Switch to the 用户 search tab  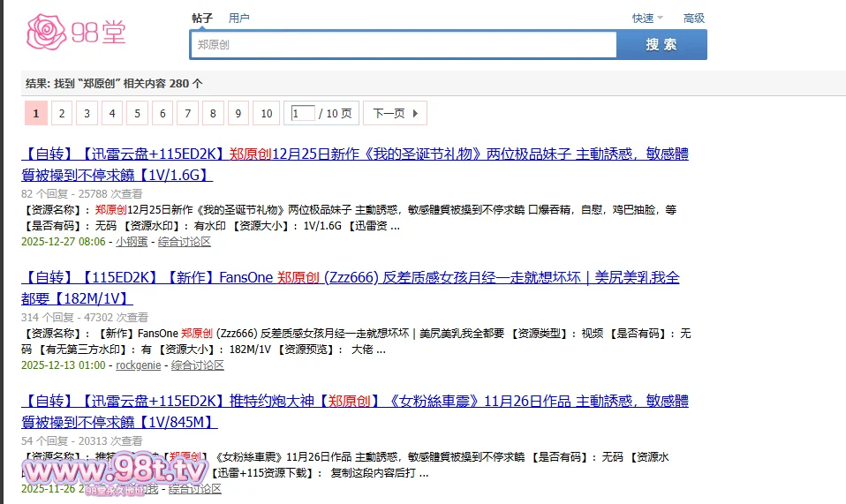pos(238,18)
